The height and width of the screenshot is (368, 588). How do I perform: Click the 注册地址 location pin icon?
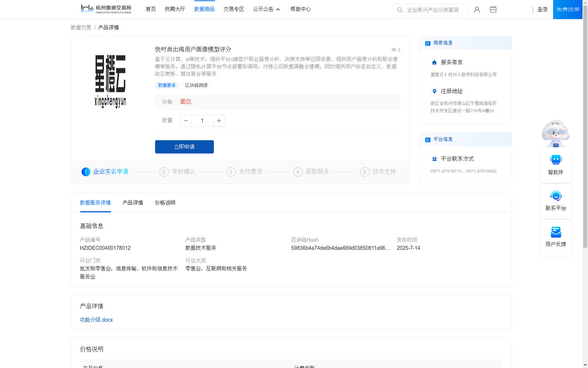click(434, 91)
